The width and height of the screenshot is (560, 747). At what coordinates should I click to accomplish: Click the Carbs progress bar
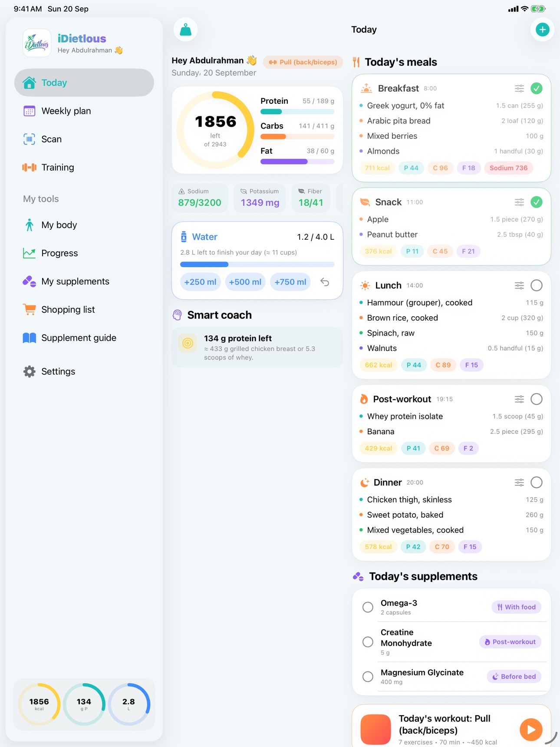pos(297,137)
